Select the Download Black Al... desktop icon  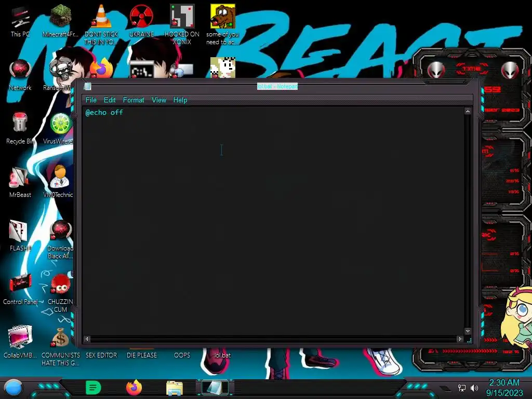coord(60,240)
